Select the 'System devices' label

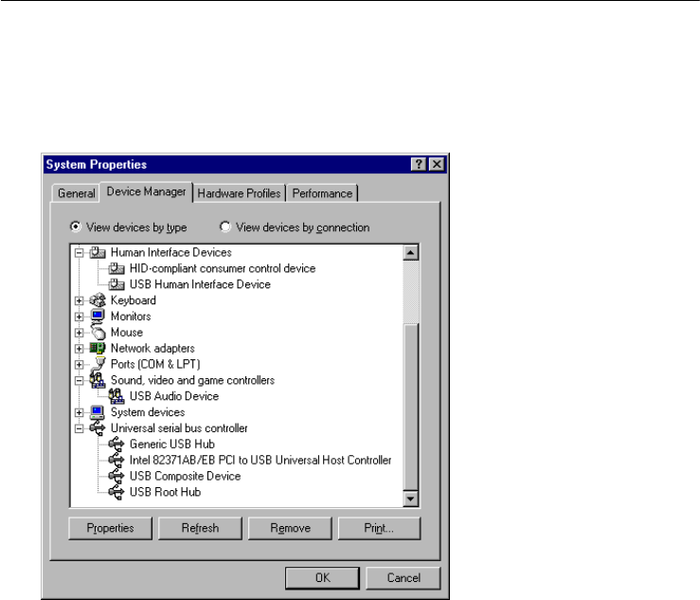pyautogui.click(x=148, y=412)
